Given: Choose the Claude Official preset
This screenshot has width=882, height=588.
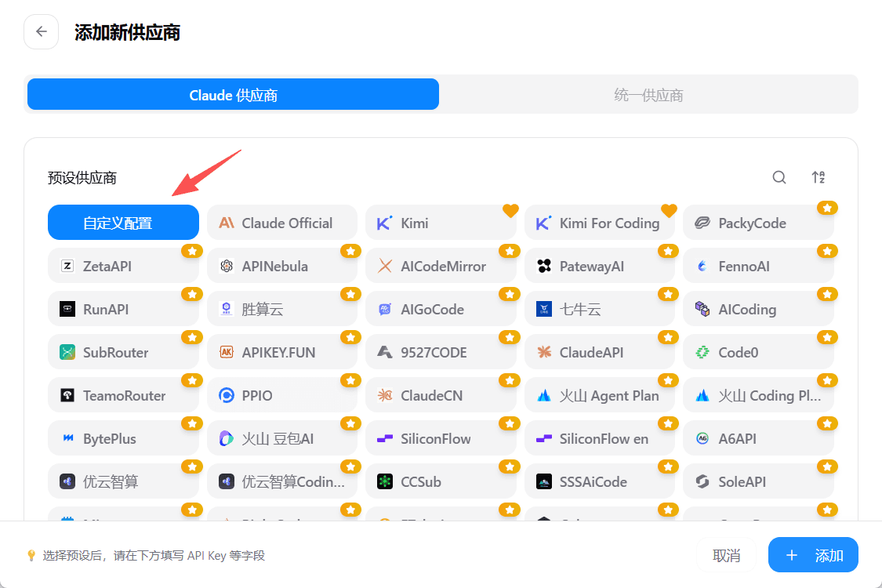Looking at the screenshot, I should click(281, 223).
